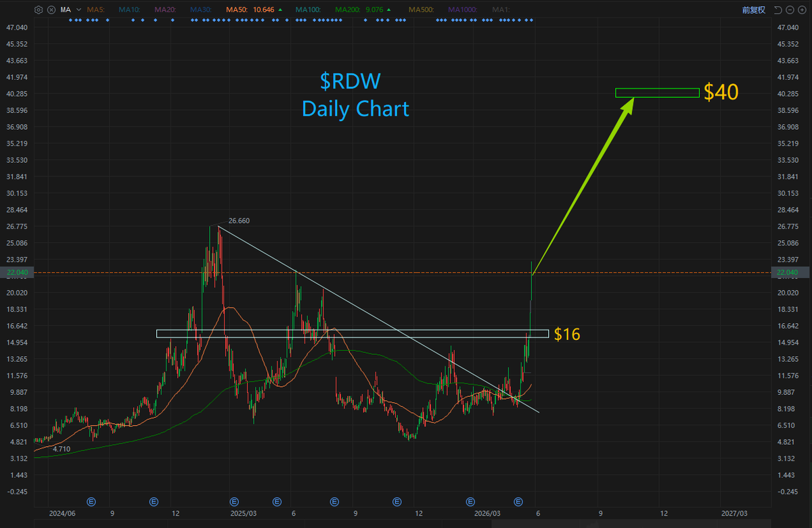Select the MA5 legend label
Image resolution: width=812 pixels, height=528 pixels.
click(x=95, y=9)
